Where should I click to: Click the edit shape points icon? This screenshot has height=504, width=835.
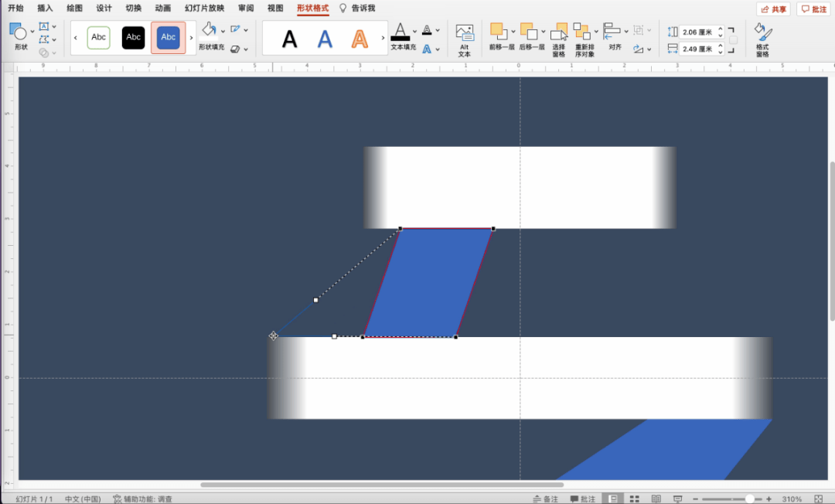point(43,39)
